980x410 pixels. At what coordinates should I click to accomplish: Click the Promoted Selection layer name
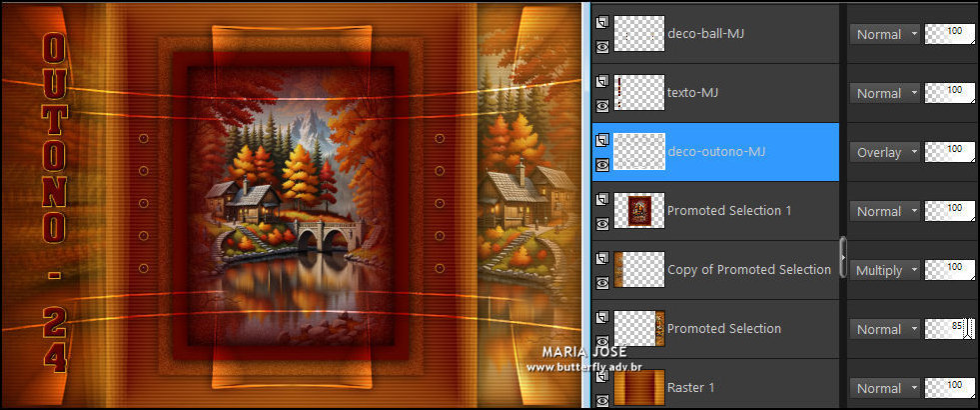[724, 329]
